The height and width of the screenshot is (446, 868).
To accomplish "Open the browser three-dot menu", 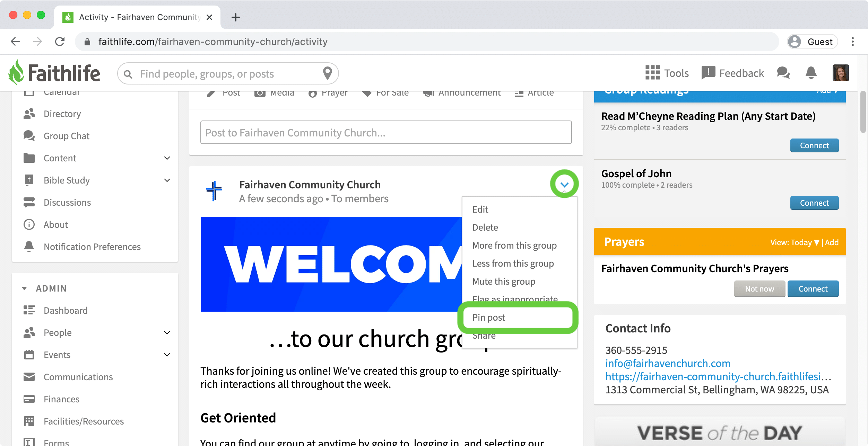I will [852, 42].
